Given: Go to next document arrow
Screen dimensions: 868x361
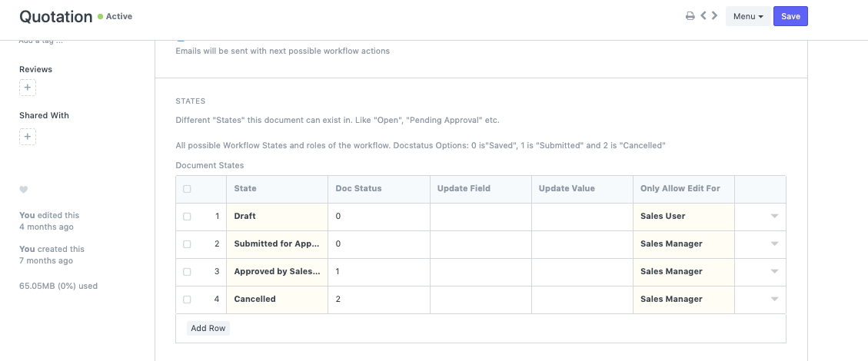Looking at the screenshot, I should point(714,16).
